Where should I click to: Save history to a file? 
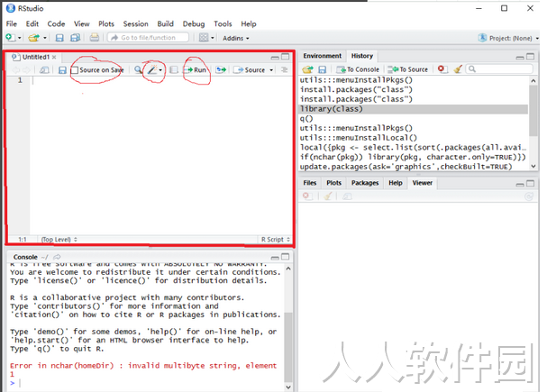[x=322, y=69]
